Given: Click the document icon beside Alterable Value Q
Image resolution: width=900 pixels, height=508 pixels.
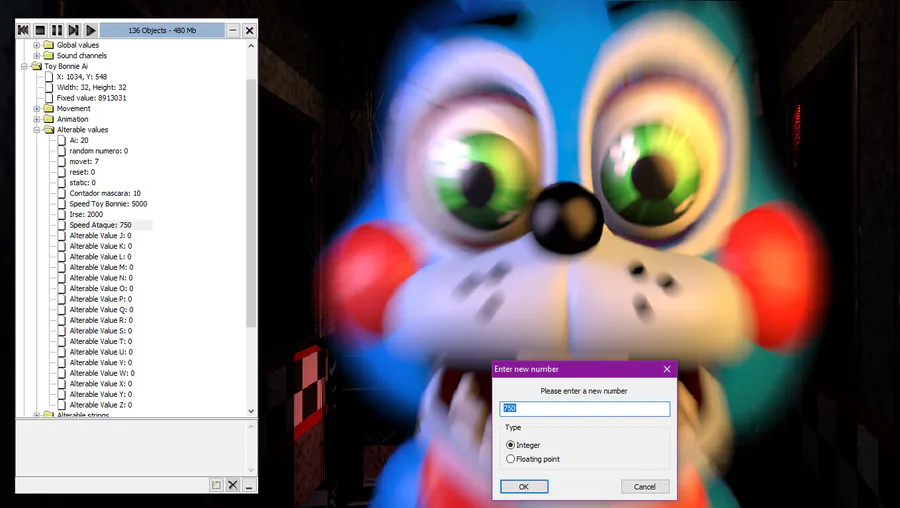Looking at the screenshot, I should click(x=61, y=310).
